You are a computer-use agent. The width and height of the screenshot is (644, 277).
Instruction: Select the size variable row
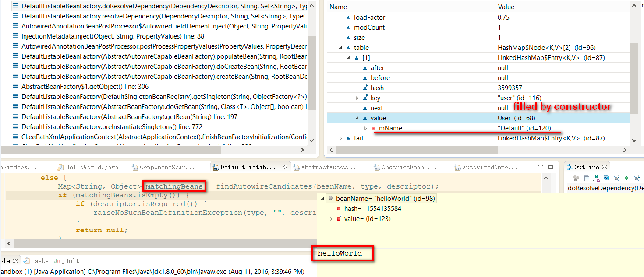coord(478,37)
